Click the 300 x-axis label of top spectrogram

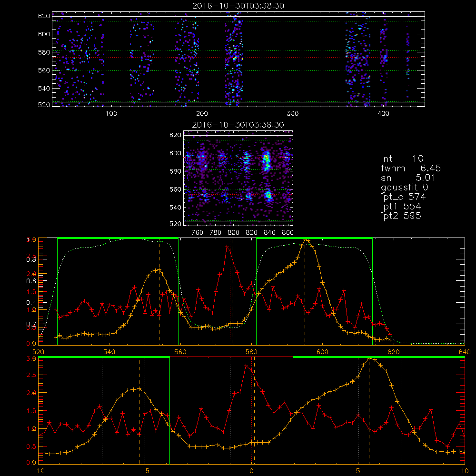(x=293, y=114)
